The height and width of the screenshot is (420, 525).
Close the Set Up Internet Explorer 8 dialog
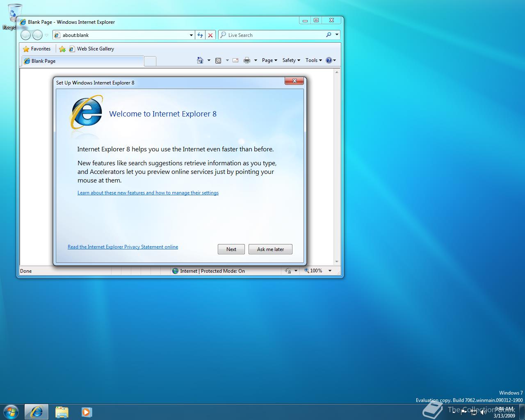294,81
